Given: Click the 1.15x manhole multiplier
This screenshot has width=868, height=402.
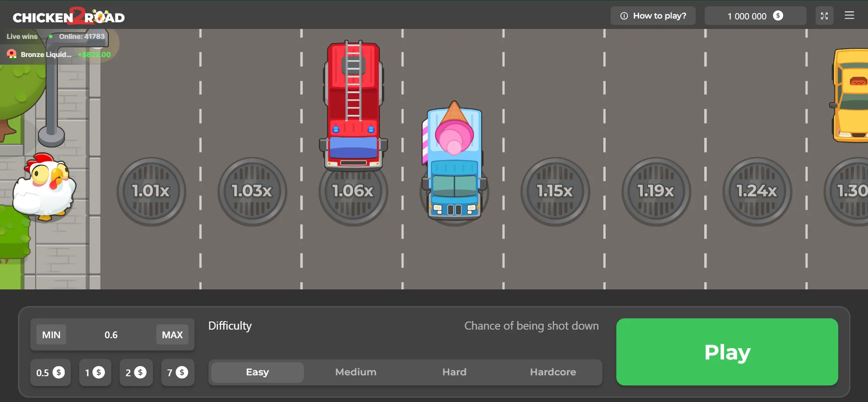Looking at the screenshot, I should point(555,191).
